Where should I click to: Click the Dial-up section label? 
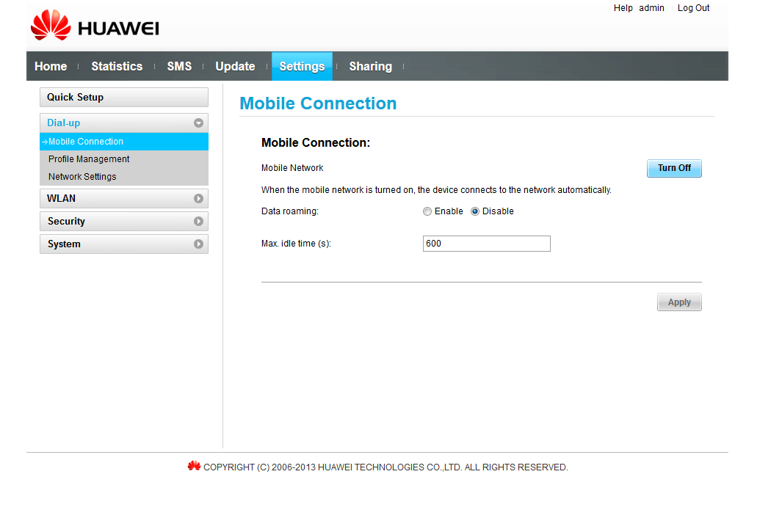coord(63,123)
